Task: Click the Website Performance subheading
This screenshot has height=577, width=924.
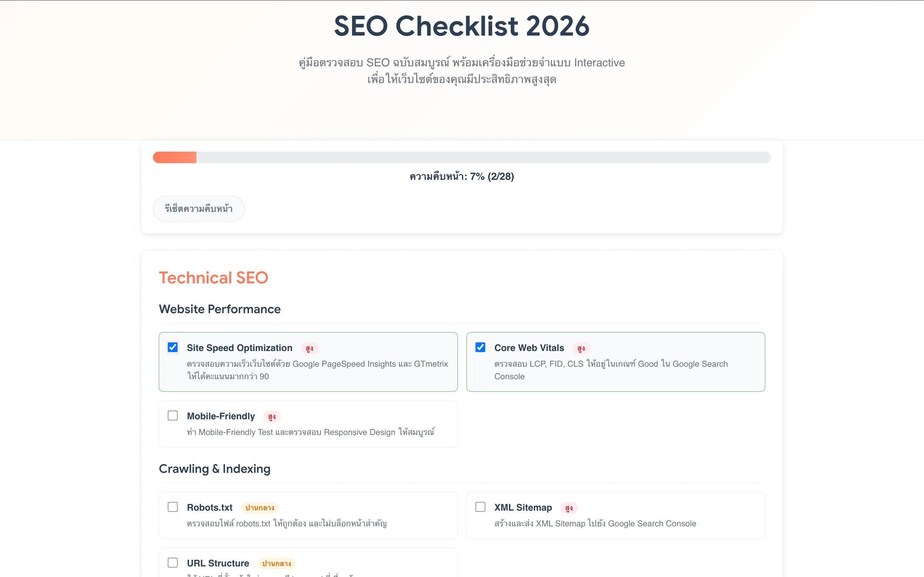Action: [219, 309]
